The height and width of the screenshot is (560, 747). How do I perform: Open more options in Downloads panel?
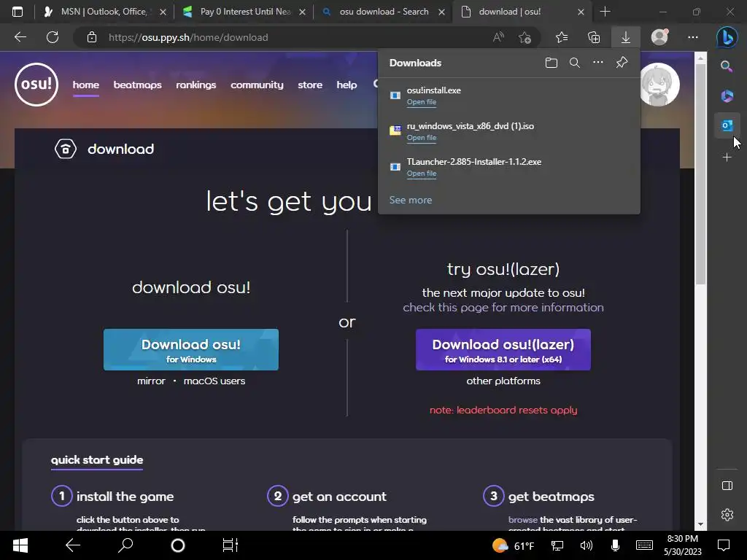click(598, 63)
